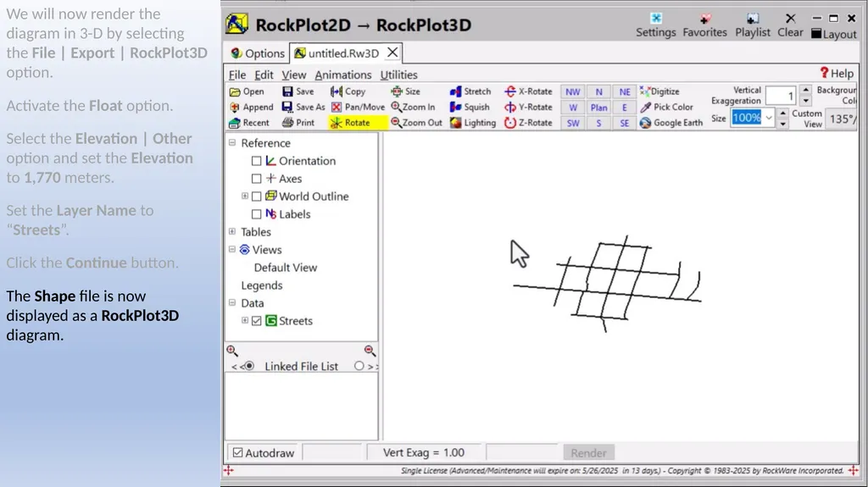Select the left Linked File List radio button
The width and height of the screenshot is (868, 487).
[249, 366]
